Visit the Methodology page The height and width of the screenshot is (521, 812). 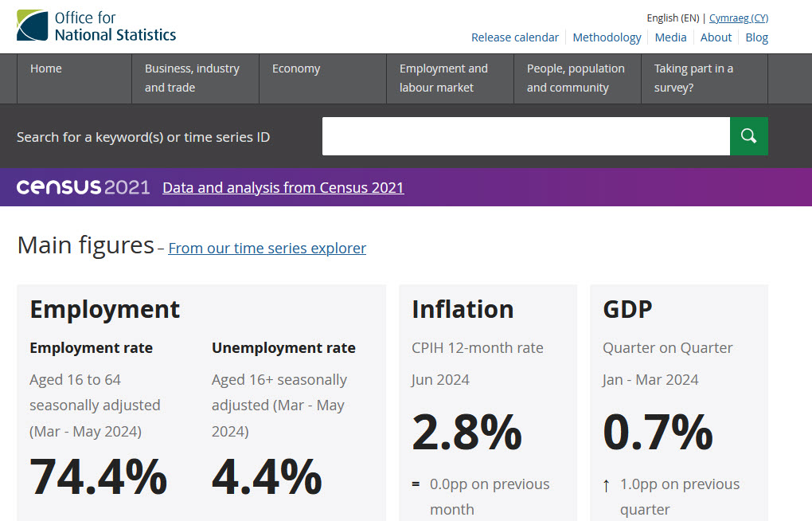tap(607, 37)
